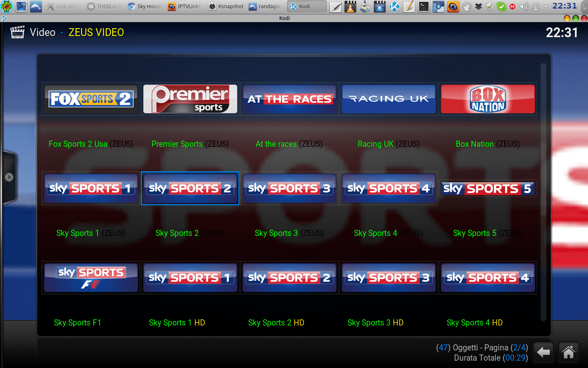Click the 'Racing UK (ZEUS)' label
588x368 pixels.
point(388,144)
